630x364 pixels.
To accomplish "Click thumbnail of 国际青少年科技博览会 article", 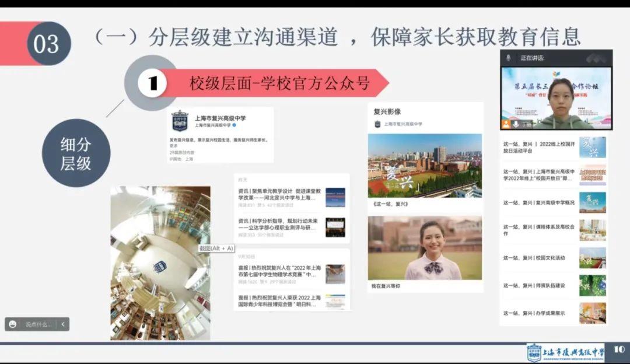I will (x=335, y=302).
